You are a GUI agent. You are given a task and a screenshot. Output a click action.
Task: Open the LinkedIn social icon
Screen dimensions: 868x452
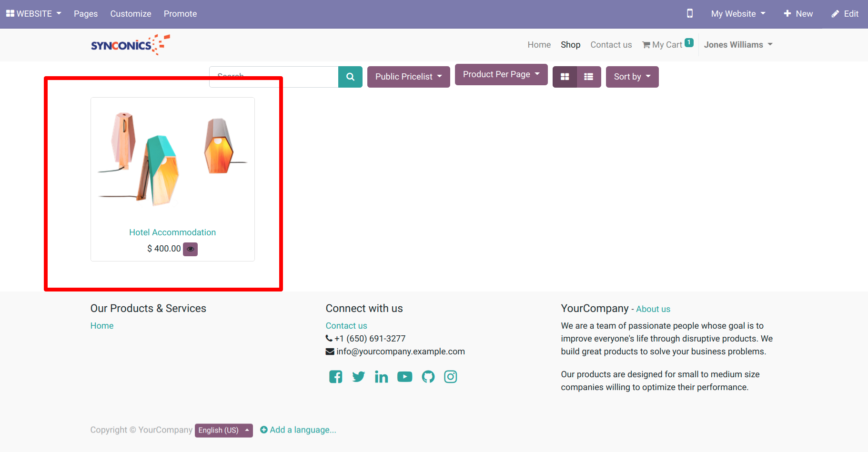(381, 377)
